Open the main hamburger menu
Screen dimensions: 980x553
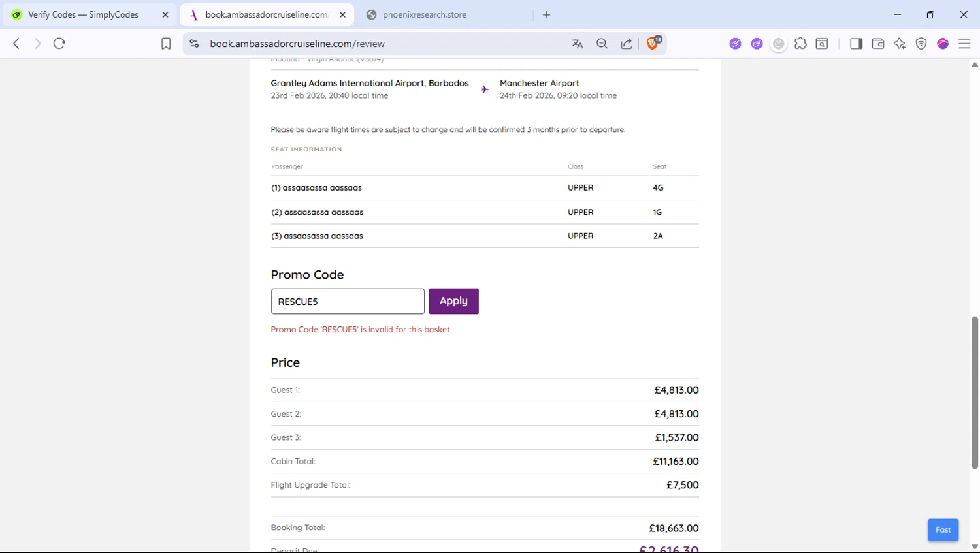964,44
